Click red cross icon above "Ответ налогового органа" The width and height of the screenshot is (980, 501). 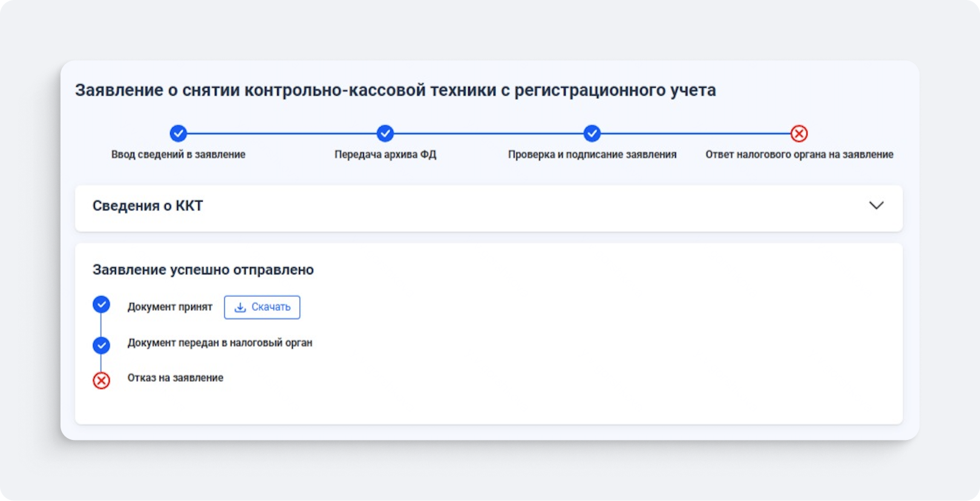(x=799, y=134)
